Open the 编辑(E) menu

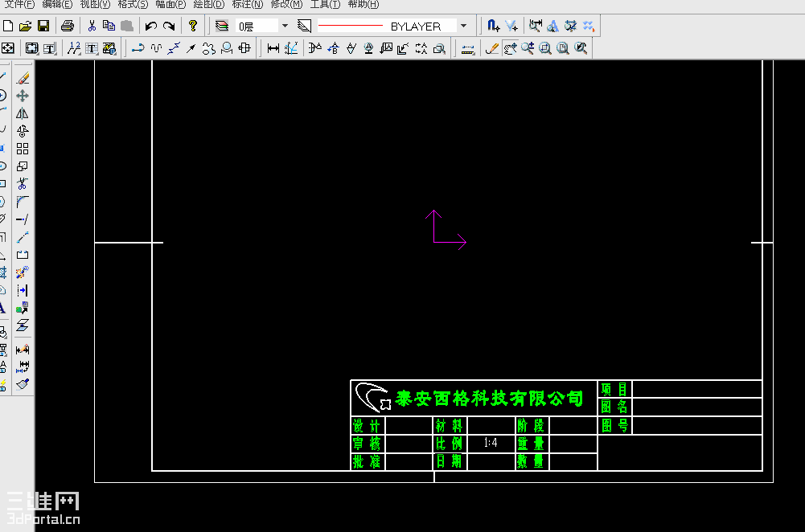tap(57, 5)
